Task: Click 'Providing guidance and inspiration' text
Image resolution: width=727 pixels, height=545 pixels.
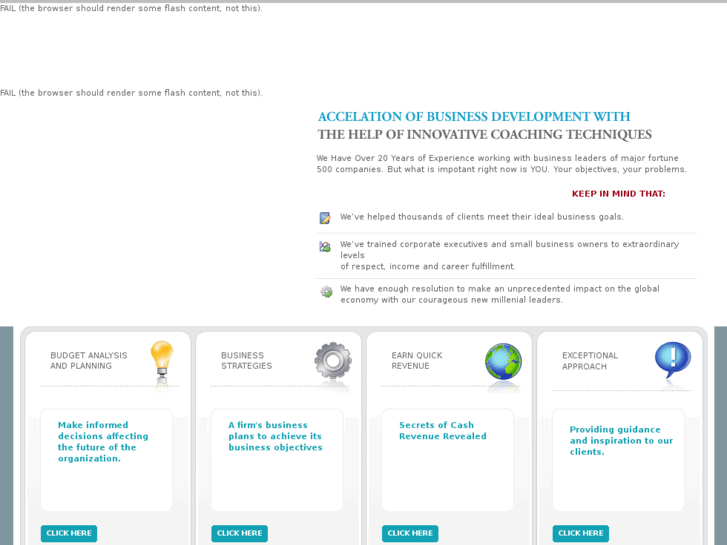Action: coord(621,441)
